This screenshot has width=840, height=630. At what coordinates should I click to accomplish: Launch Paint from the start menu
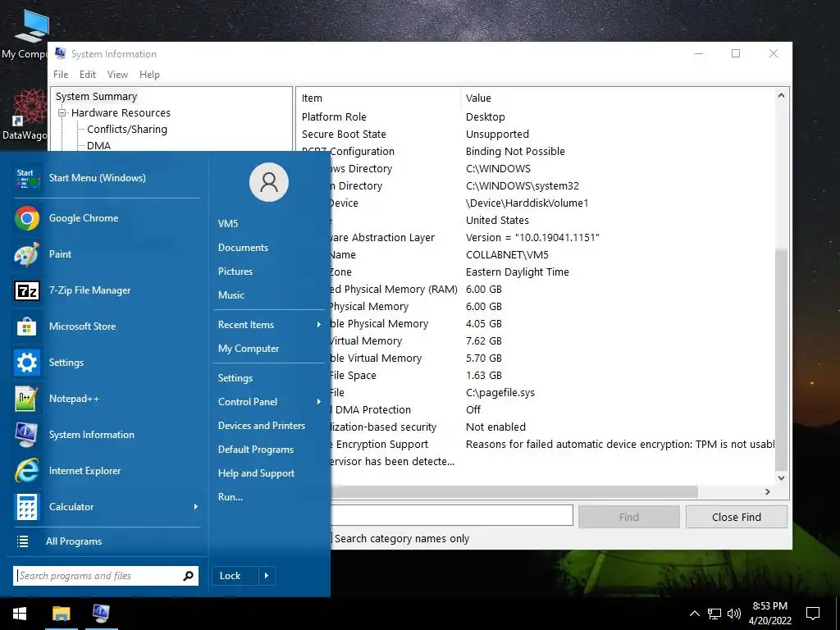coord(106,254)
